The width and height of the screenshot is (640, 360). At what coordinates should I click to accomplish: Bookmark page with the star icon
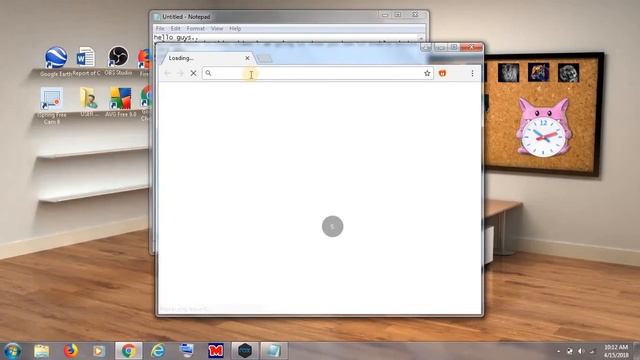click(427, 73)
